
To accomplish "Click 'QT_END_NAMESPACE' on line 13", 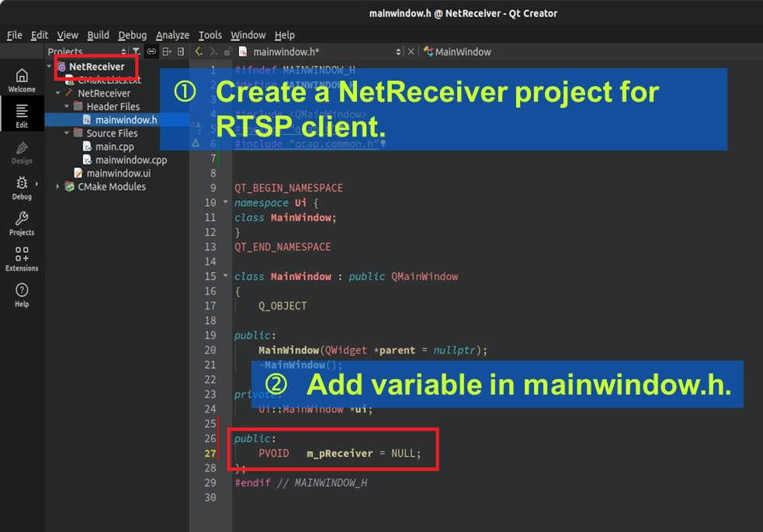I will click(283, 247).
